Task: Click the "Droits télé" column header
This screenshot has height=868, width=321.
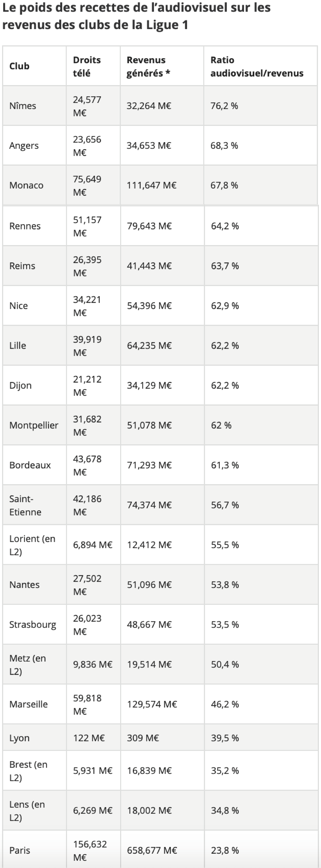Action: click(x=87, y=66)
